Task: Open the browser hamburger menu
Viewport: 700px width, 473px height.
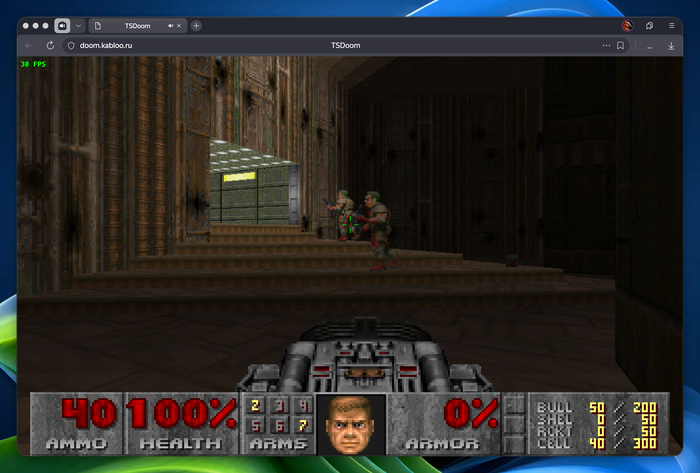Action: coord(671,25)
